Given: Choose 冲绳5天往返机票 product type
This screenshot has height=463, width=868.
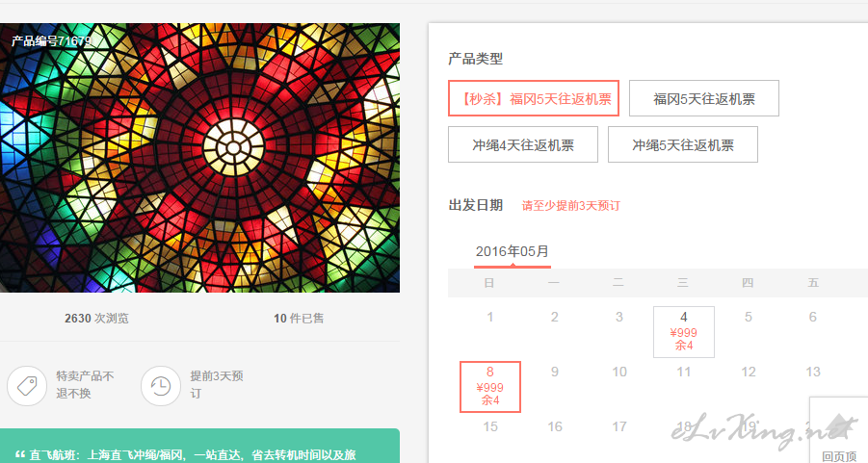Looking at the screenshot, I should coord(683,145).
